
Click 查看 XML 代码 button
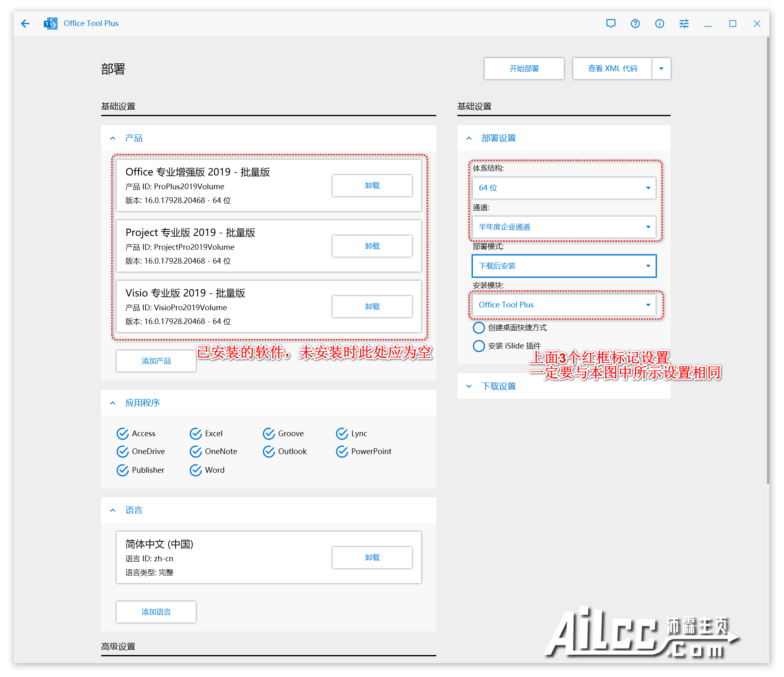point(612,68)
